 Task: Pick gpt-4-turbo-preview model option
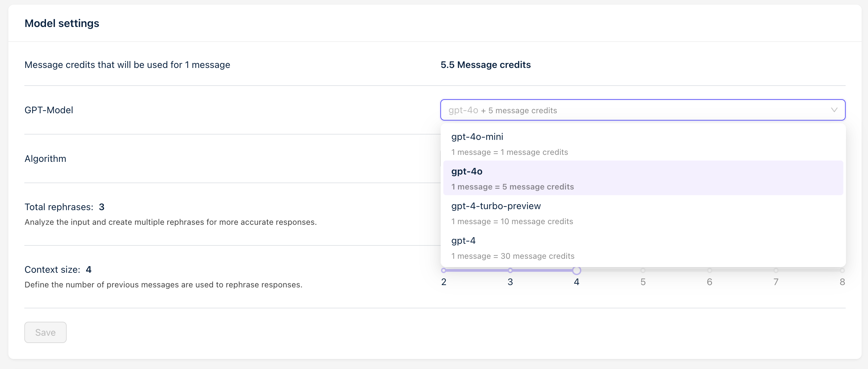643,213
